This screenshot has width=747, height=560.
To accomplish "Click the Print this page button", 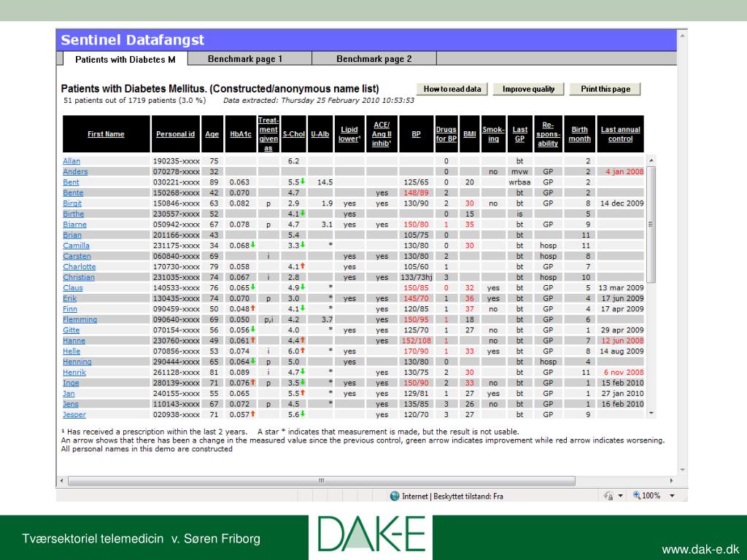I will tap(605, 89).
